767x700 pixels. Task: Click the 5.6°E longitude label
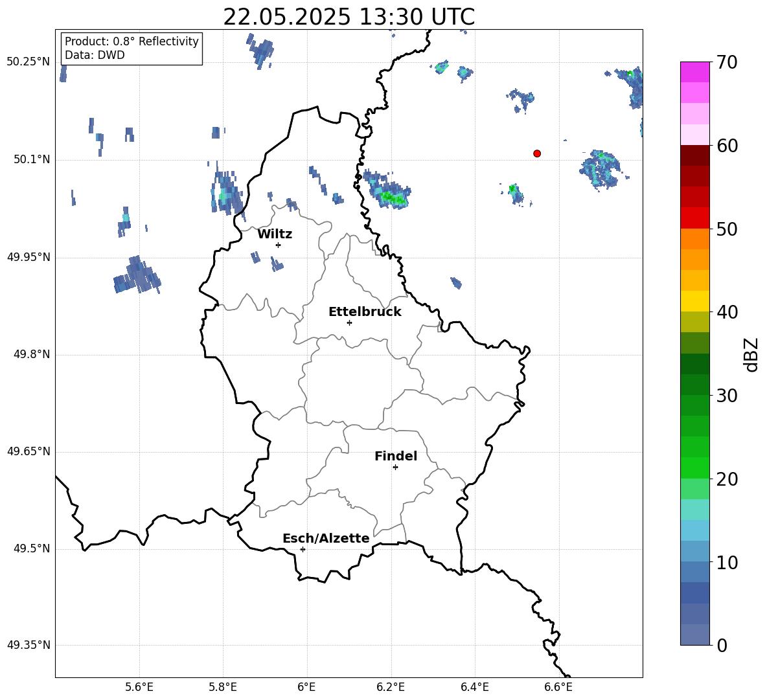[x=139, y=687]
